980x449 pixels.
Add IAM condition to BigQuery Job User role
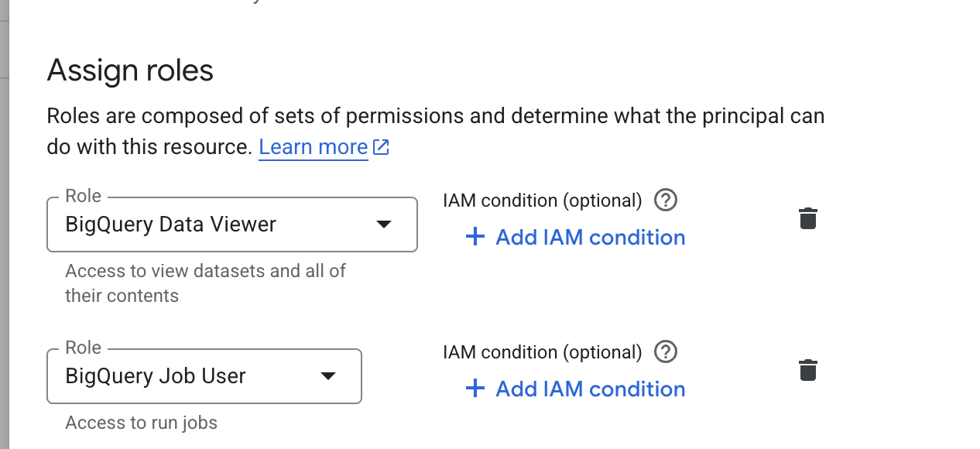[590, 389]
